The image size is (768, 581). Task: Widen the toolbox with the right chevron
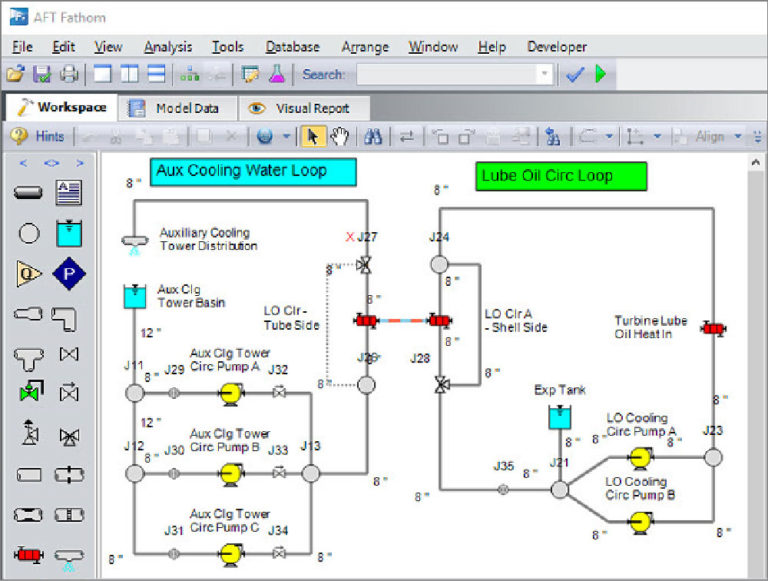coord(80,163)
